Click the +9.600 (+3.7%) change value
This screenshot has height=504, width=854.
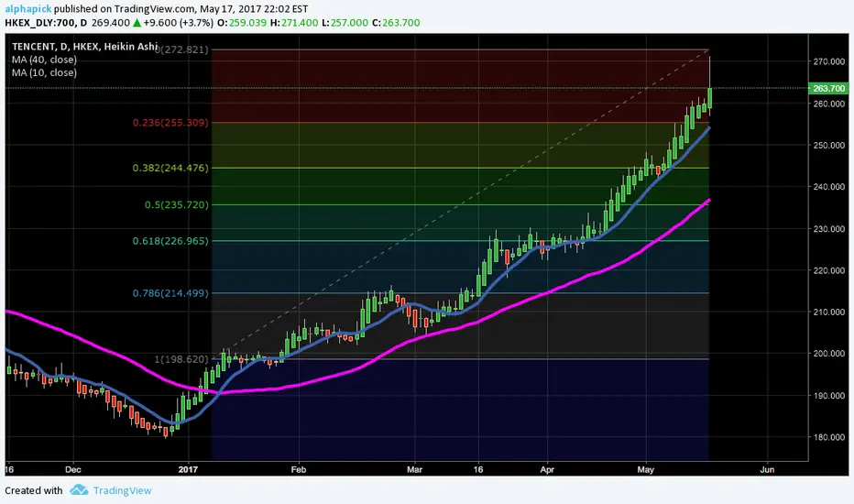[x=178, y=23]
